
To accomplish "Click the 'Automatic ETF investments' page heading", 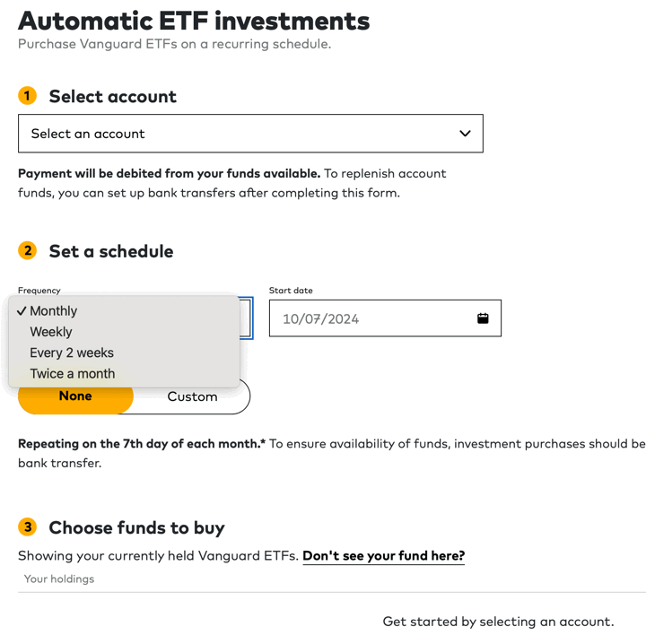I will click(194, 21).
